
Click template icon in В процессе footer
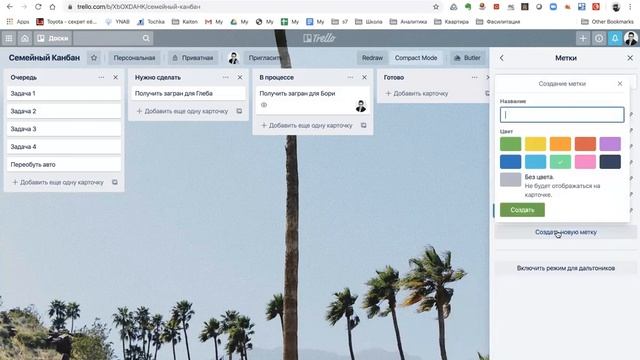coord(364,126)
